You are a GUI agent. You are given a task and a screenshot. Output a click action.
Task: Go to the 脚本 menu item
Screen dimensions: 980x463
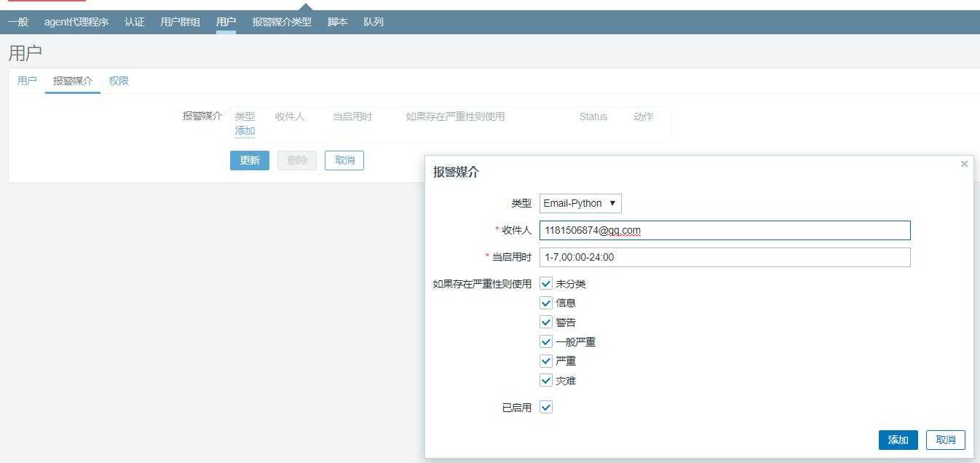coord(338,22)
